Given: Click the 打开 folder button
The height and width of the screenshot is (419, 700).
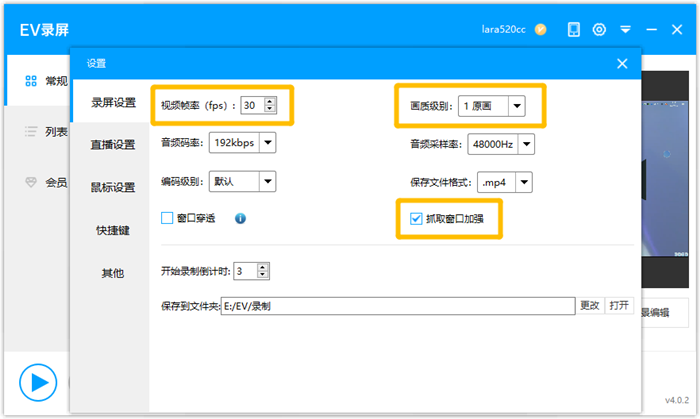Looking at the screenshot, I should [x=619, y=306].
